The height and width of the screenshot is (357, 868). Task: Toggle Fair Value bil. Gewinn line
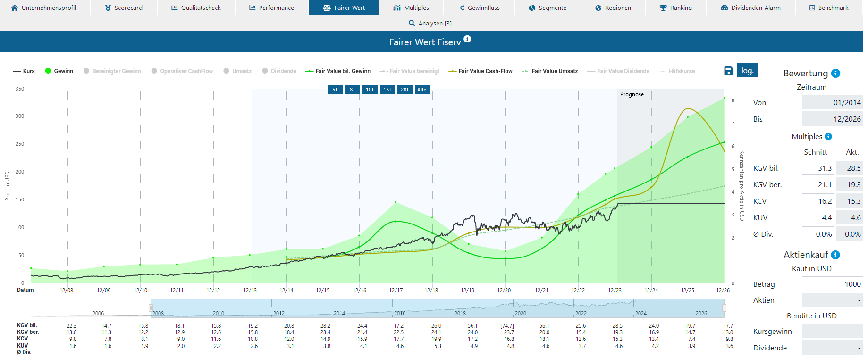pyautogui.click(x=338, y=71)
